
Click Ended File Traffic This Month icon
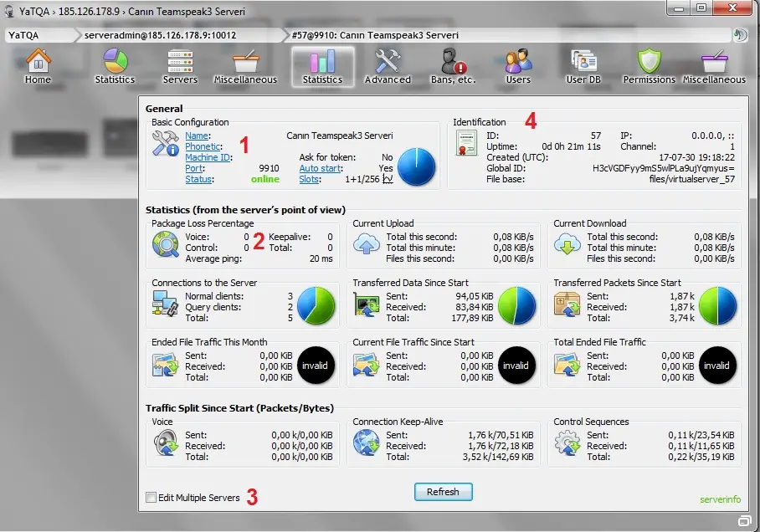pyautogui.click(x=165, y=365)
